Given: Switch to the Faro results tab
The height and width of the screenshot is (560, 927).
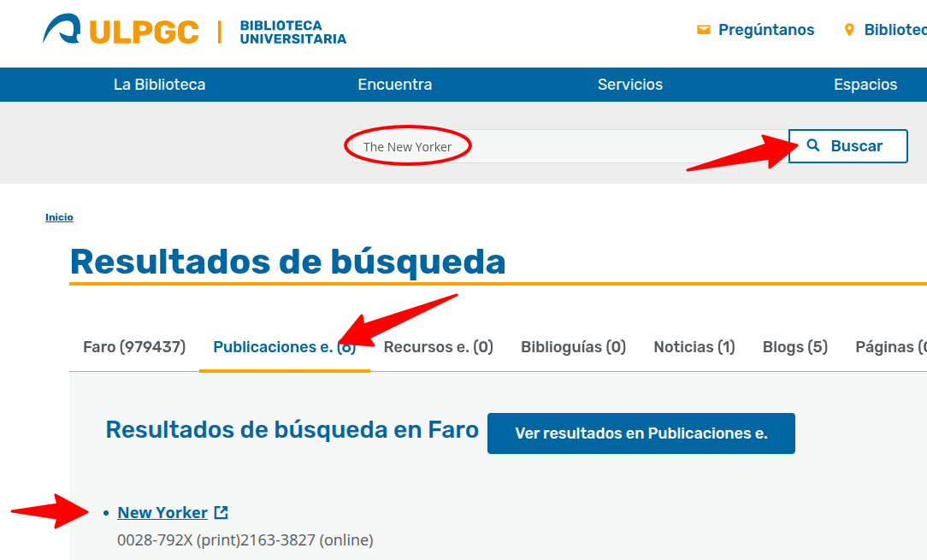Looking at the screenshot, I should (134, 347).
